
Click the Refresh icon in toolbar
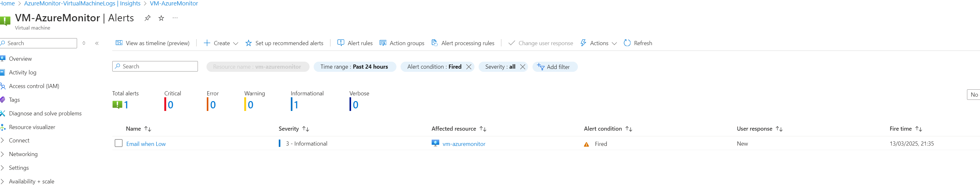627,43
